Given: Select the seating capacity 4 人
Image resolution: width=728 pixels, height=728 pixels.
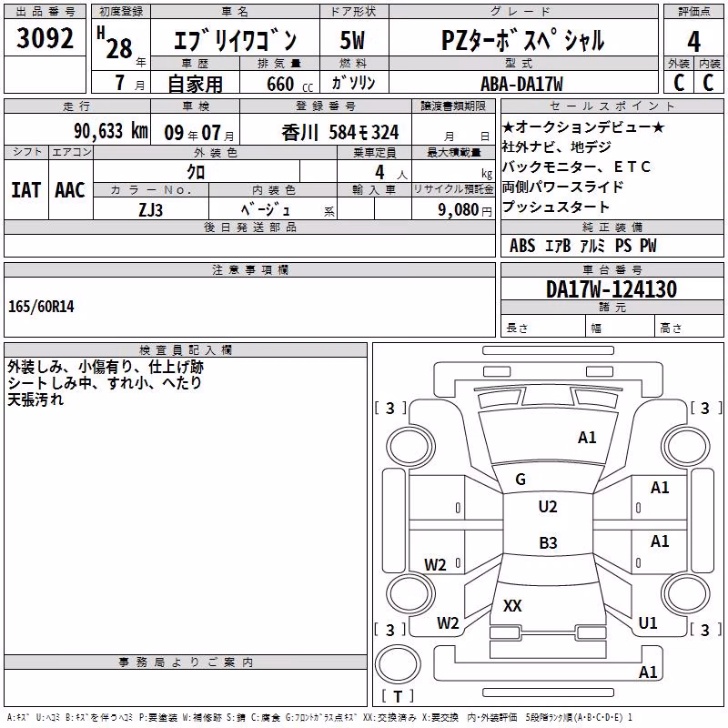Looking at the screenshot, I should pyautogui.click(x=391, y=173).
